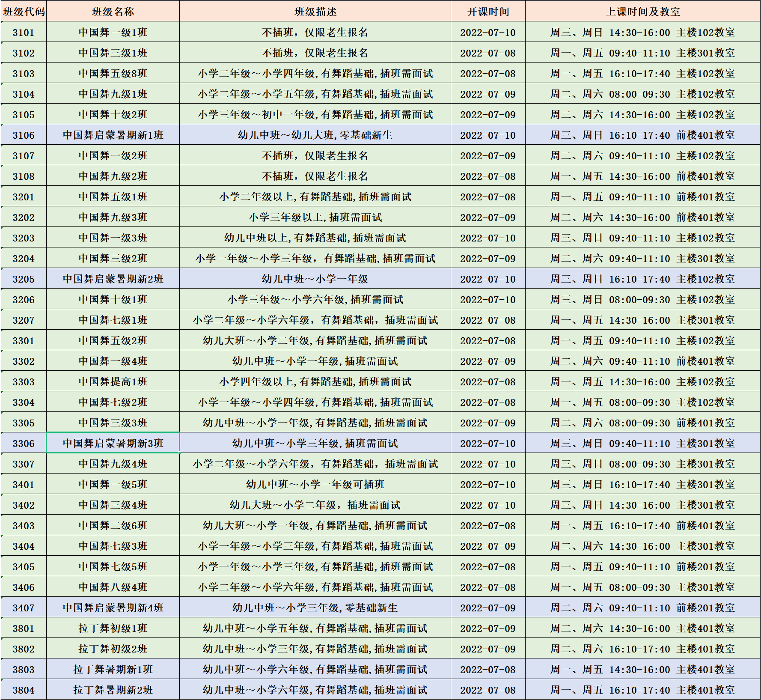The width and height of the screenshot is (761, 700).
Task: Select the 开课时间 header cell
Action: coord(488,12)
